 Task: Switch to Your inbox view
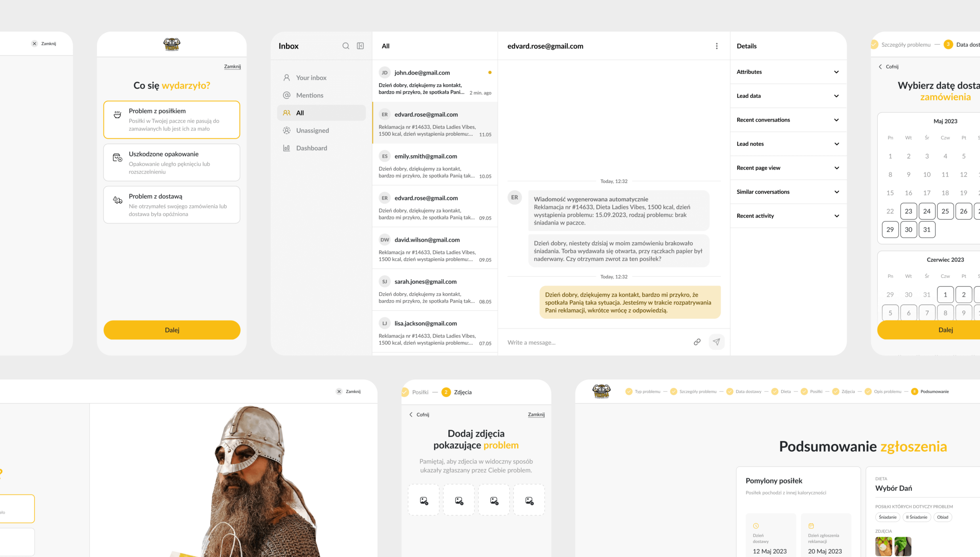(311, 78)
